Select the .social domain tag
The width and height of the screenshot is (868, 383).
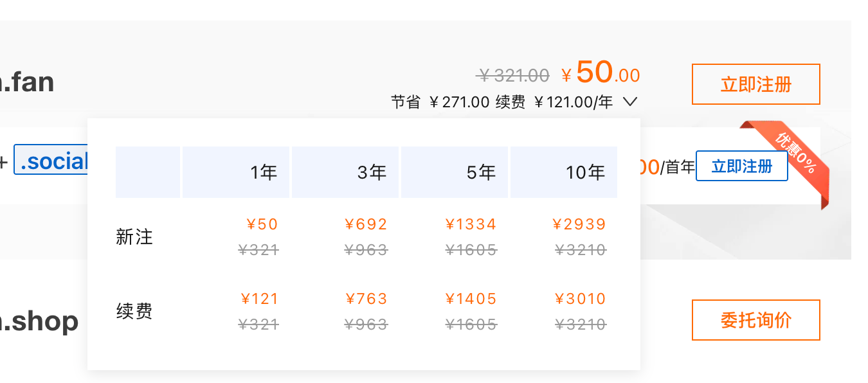point(51,161)
